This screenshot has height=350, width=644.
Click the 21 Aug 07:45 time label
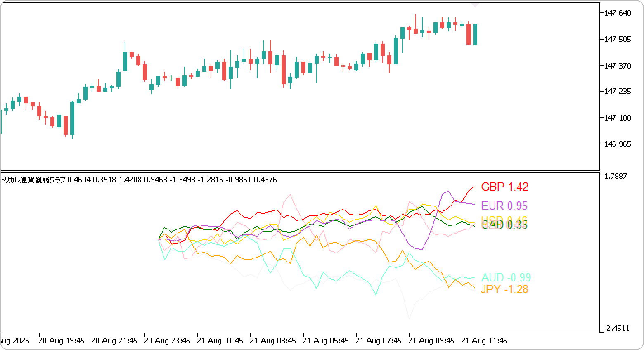(x=379, y=341)
